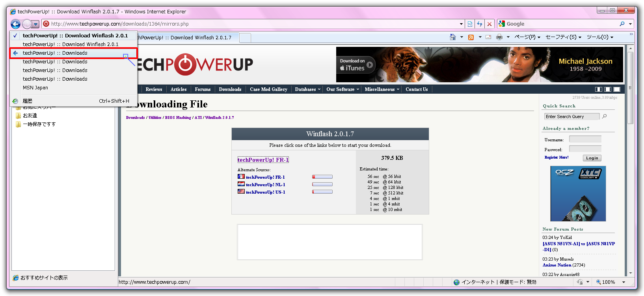Click the Login button
Viewport: 644px width, 296px height.
coord(592,158)
